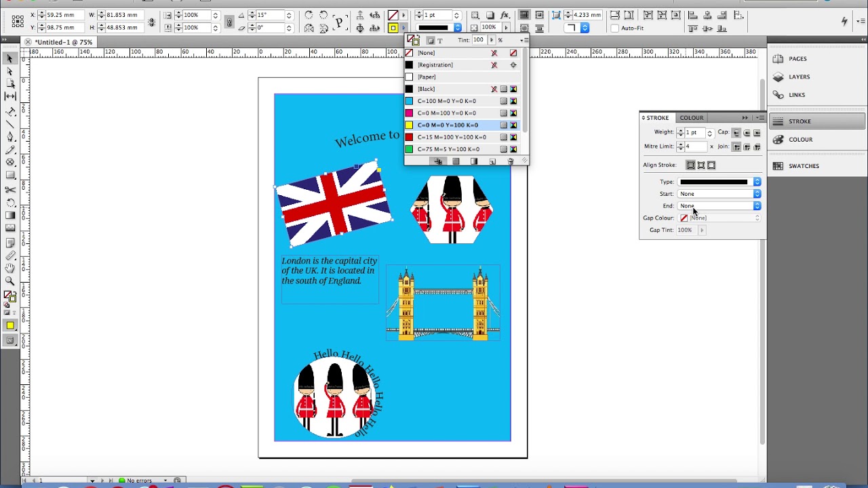Open the stroke Start dropdown
Screen dimensions: 868x488
(x=719, y=194)
